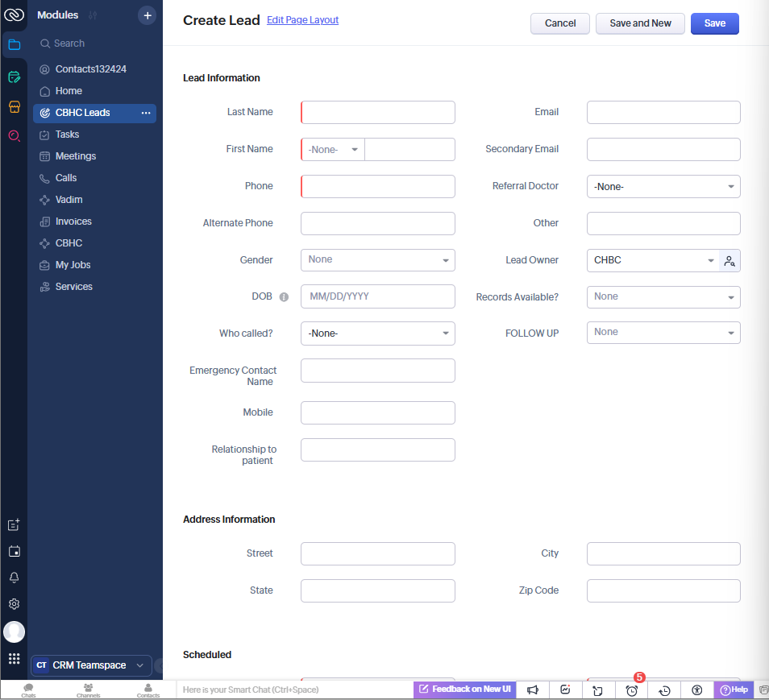
Task: Open the Lead Owner dropdown
Action: (653, 261)
